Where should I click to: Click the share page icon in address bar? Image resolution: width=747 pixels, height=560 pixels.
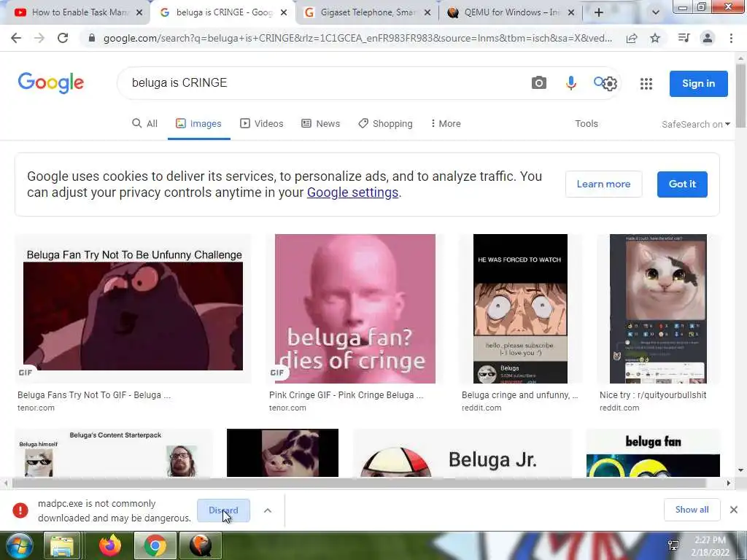pyautogui.click(x=632, y=38)
